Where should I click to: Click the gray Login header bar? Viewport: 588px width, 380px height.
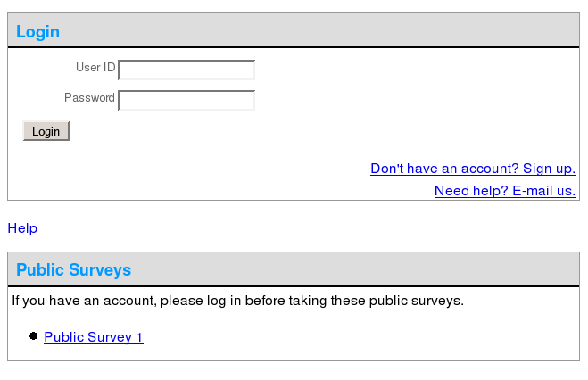[x=294, y=30]
